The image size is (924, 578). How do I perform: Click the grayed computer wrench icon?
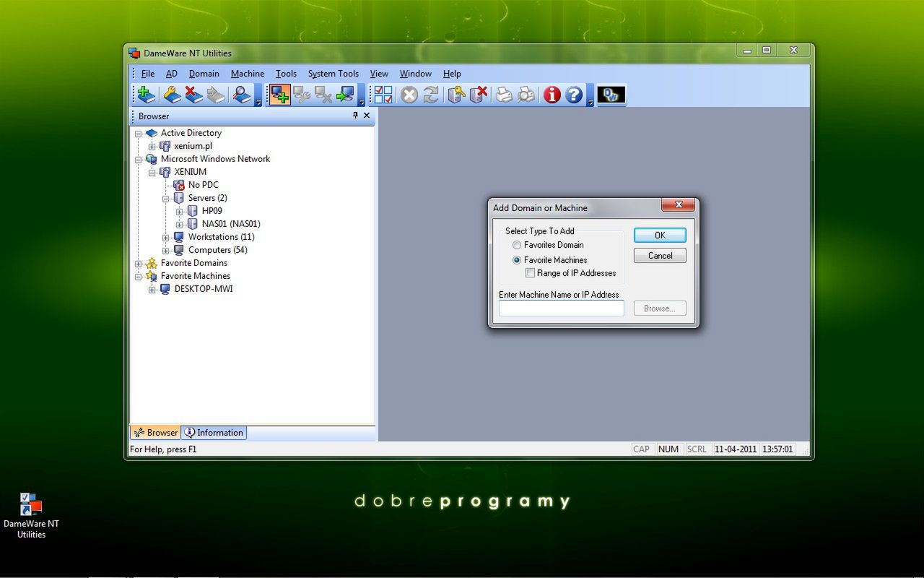click(302, 95)
